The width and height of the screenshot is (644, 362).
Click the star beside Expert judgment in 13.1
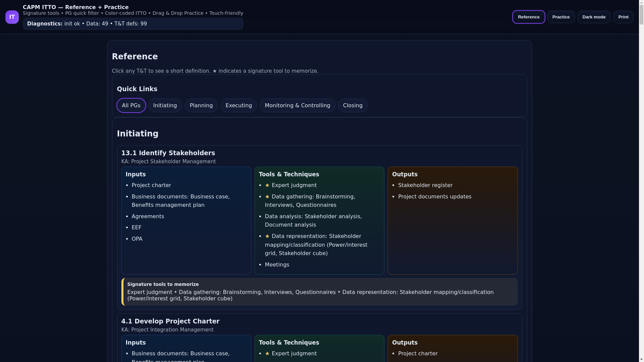[x=267, y=185]
